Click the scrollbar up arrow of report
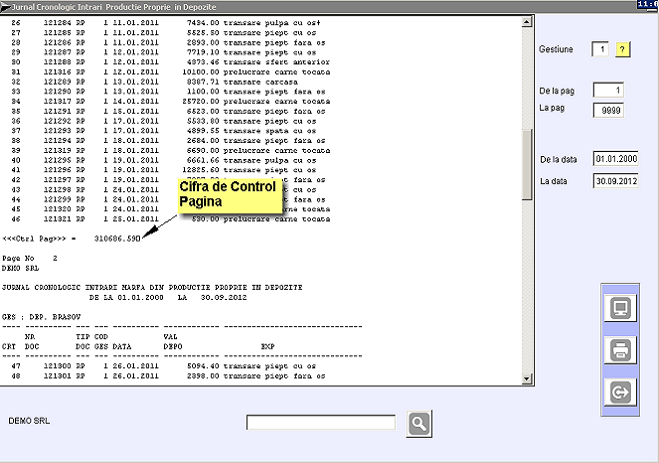The width and height of the screenshot is (659, 463). [x=529, y=18]
